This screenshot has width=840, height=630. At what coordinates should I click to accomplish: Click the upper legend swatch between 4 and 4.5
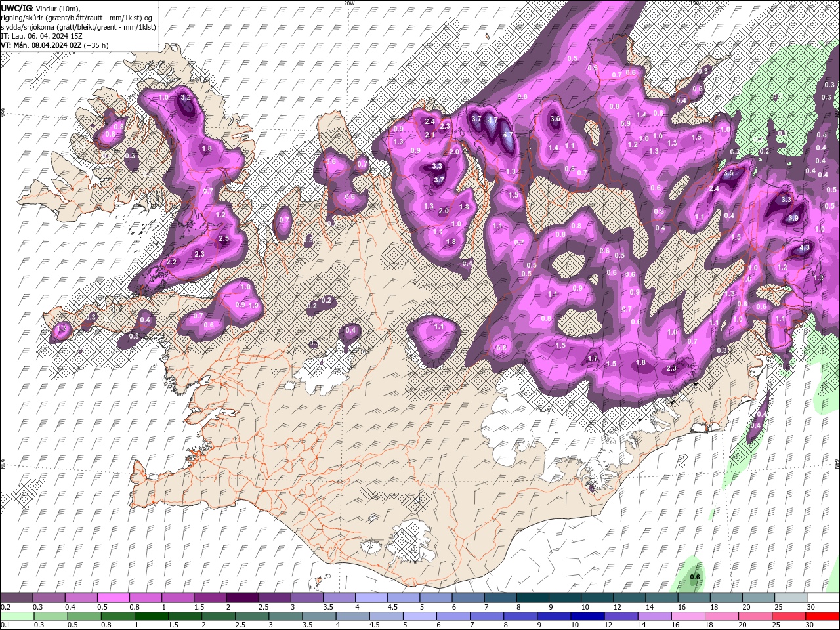point(371,598)
